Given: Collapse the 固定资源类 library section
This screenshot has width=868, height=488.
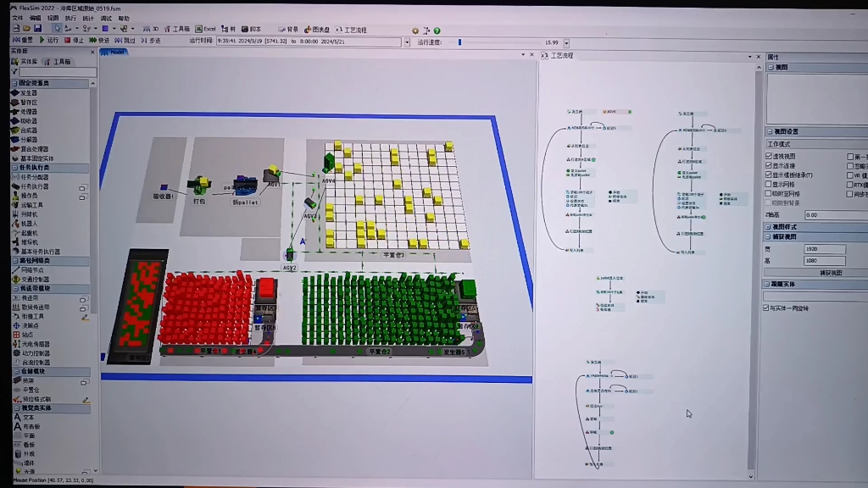Looking at the screenshot, I should [13, 83].
